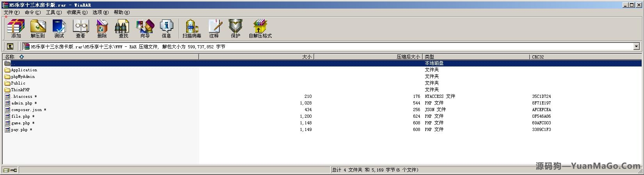Screen dimensions: 644x175
Task: Click CRC value 69AFC003
Action: point(541,123)
